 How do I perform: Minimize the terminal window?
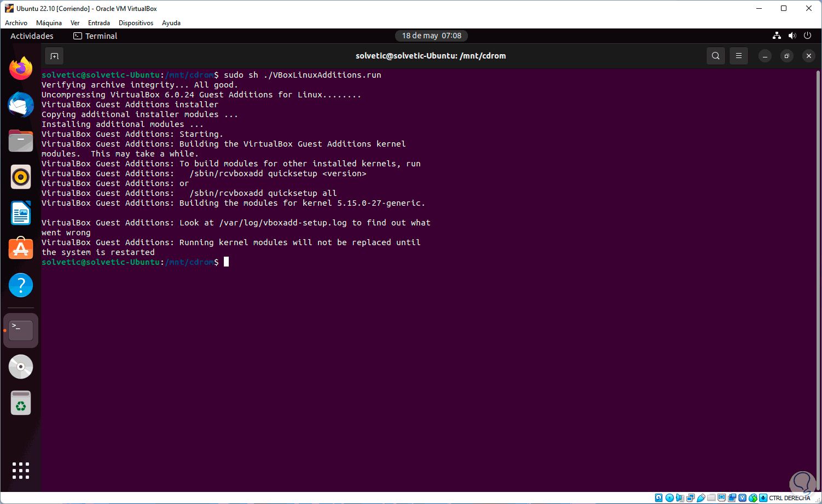click(x=765, y=56)
